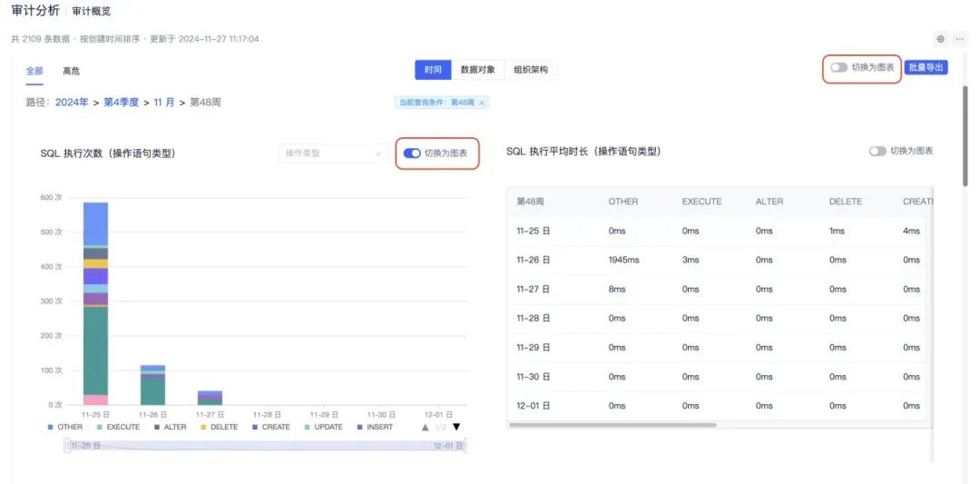This screenshot has height=484, width=980.
Task: Select the 组织架构 dimension tab
Action: 531,70
